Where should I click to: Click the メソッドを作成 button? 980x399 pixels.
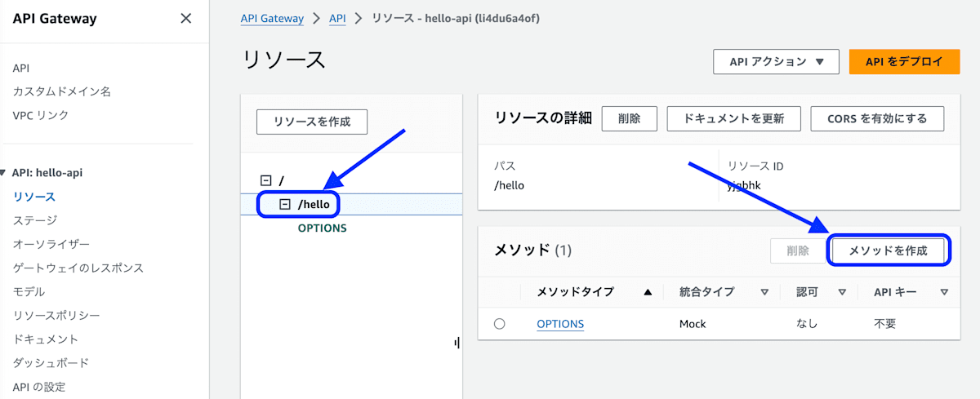click(889, 250)
